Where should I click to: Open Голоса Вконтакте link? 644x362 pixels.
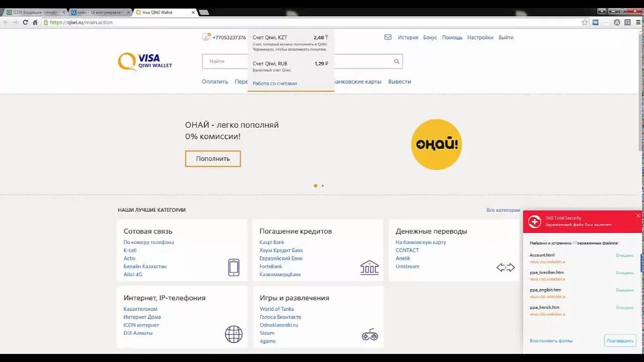(x=280, y=317)
